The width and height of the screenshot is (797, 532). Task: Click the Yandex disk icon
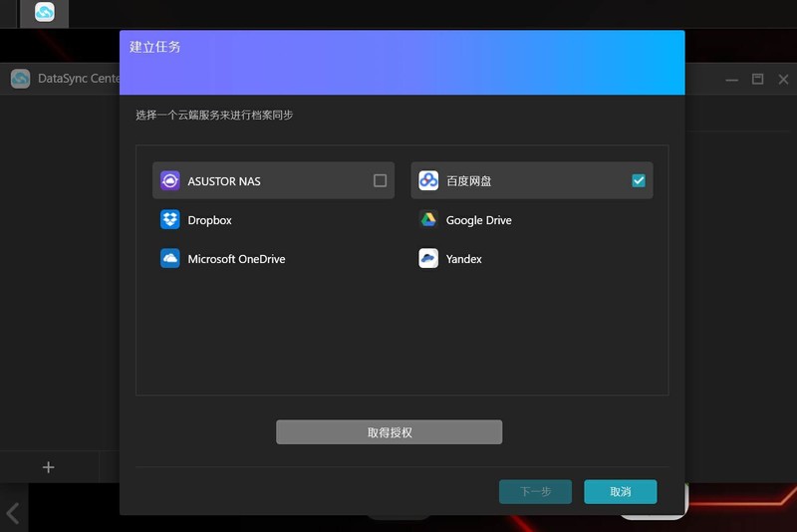pos(428,258)
